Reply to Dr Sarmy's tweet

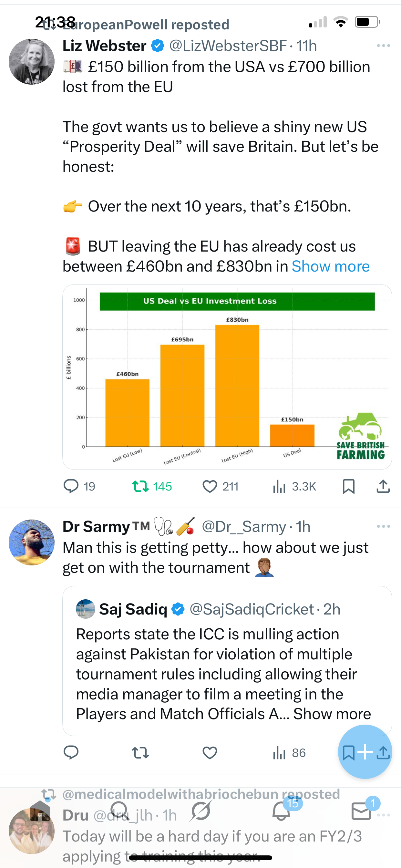[x=71, y=752]
